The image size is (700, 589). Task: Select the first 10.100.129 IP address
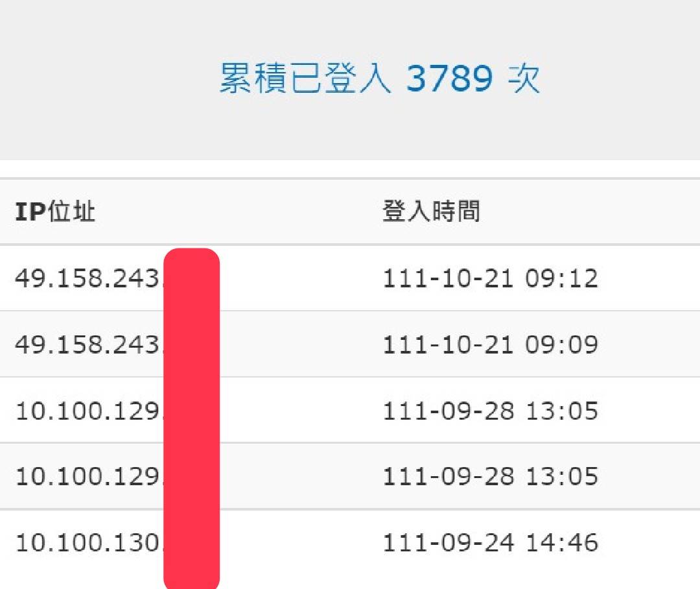87,411
